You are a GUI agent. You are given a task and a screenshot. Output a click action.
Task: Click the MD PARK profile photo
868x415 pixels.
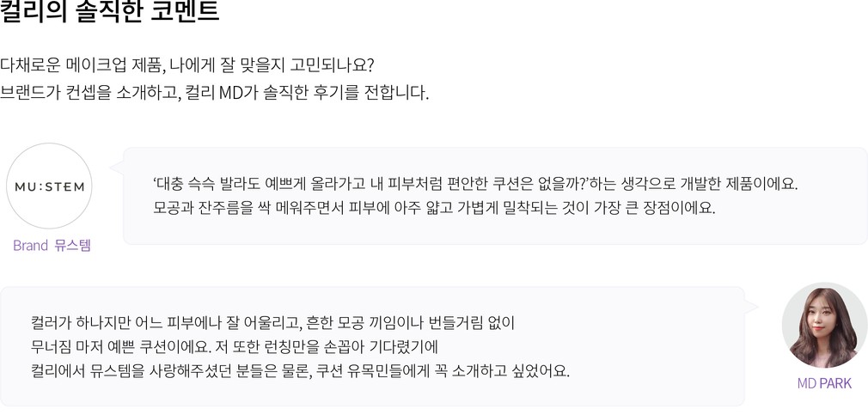824,326
